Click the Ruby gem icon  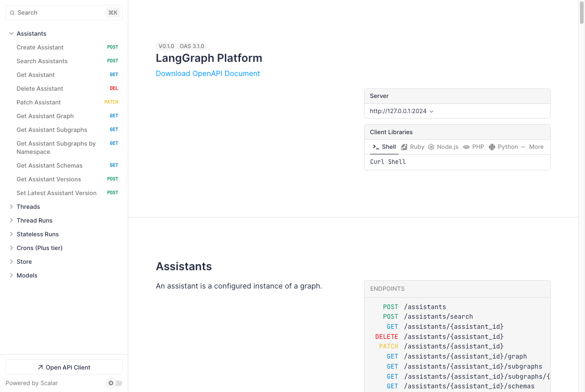click(x=404, y=147)
